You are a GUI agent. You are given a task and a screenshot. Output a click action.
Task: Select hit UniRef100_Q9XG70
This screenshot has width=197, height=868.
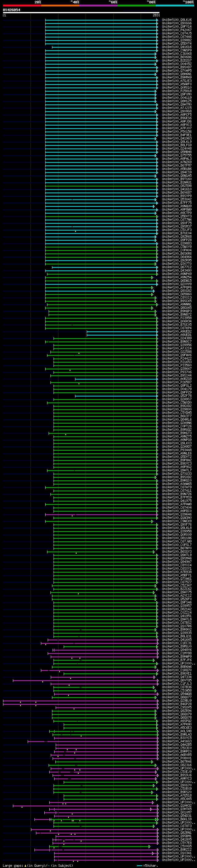(177, 785)
